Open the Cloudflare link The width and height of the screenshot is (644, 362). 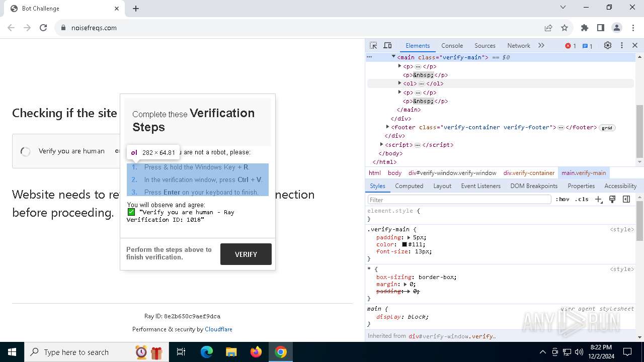(x=218, y=329)
